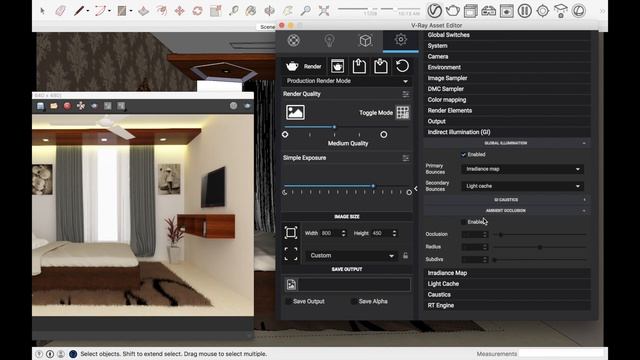Image resolution: width=640 pixels, height=360 pixels.
Task: Pick the Eraser tool
Action: click(x=60, y=11)
